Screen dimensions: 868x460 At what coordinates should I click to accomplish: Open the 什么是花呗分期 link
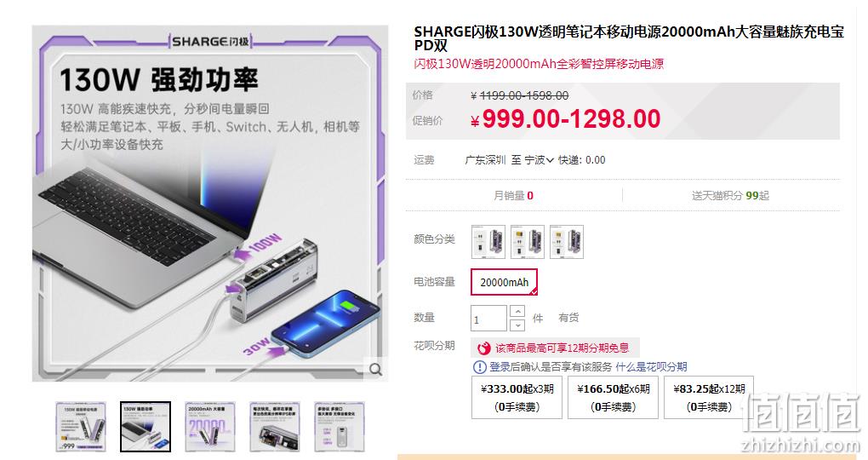[x=651, y=367]
